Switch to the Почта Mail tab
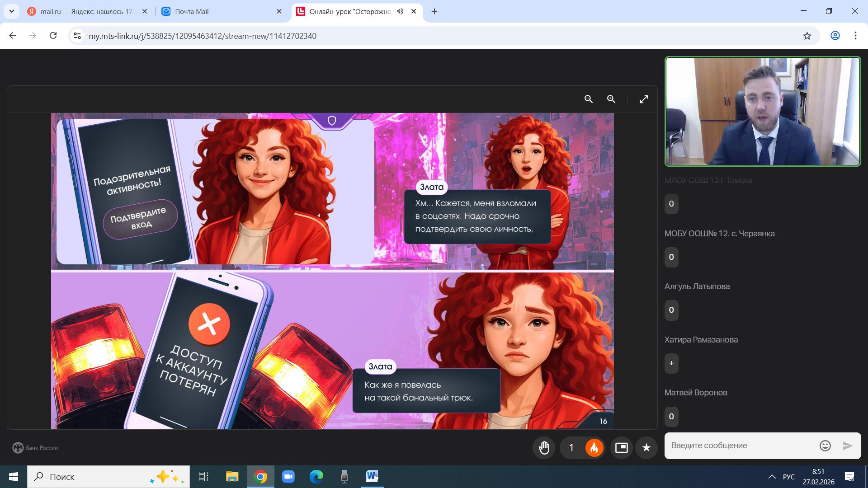This screenshot has height=488, width=868. click(222, 11)
